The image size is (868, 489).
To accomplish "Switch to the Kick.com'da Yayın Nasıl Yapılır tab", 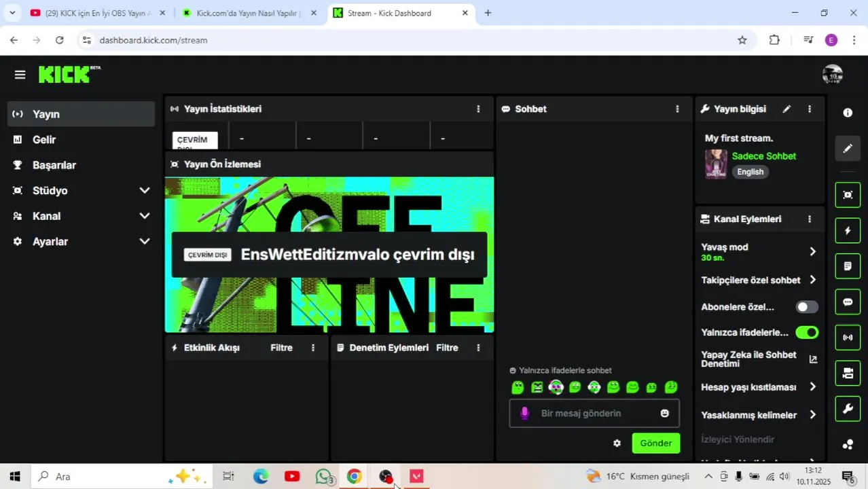I will [247, 13].
